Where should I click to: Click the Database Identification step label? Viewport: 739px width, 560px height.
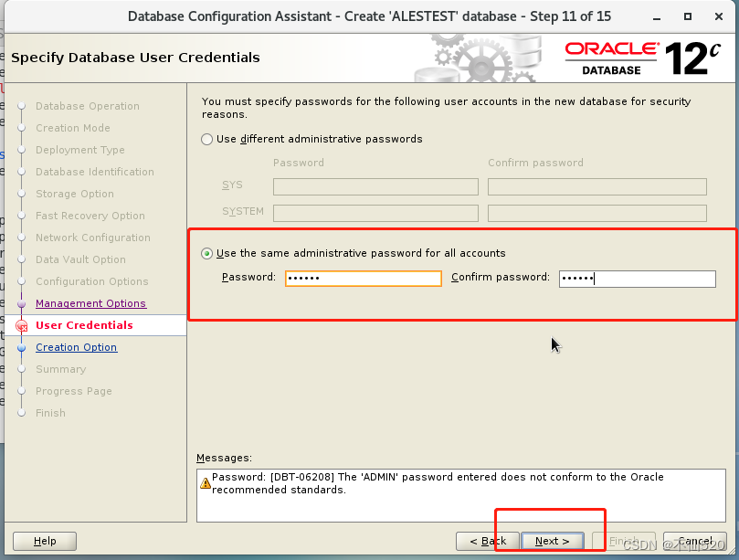pos(95,172)
